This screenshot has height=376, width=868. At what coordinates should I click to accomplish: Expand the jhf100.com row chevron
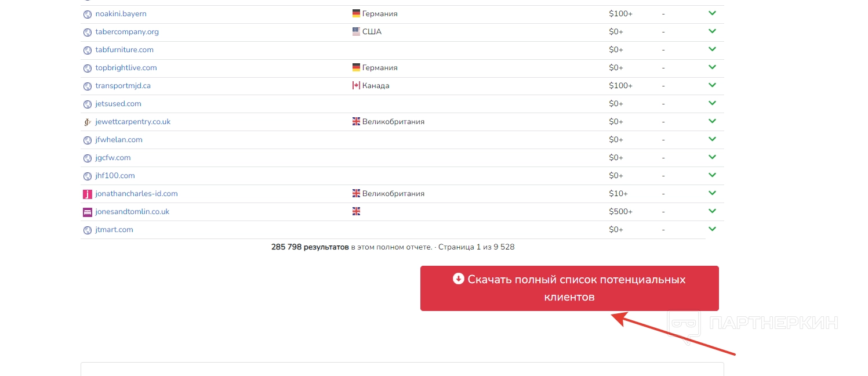point(712,175)
